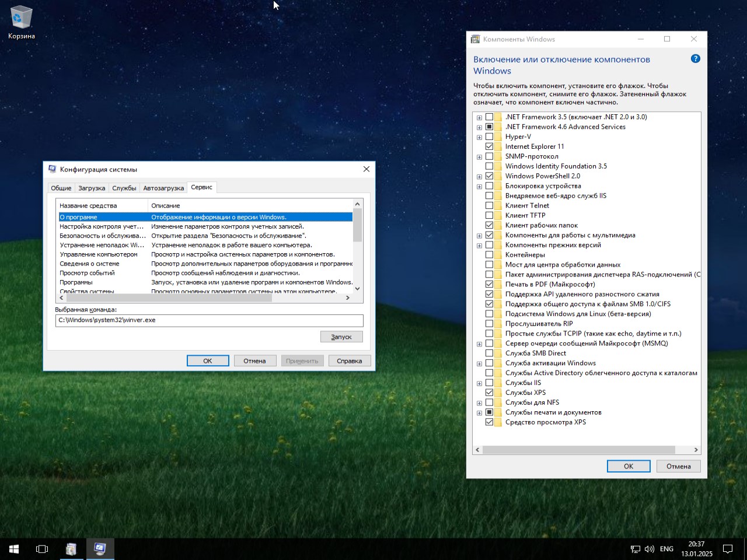Viewport: 747px width, 560px height.
Task: Click the Компоненты Windows title bar icon
Action: click(475, 39)
